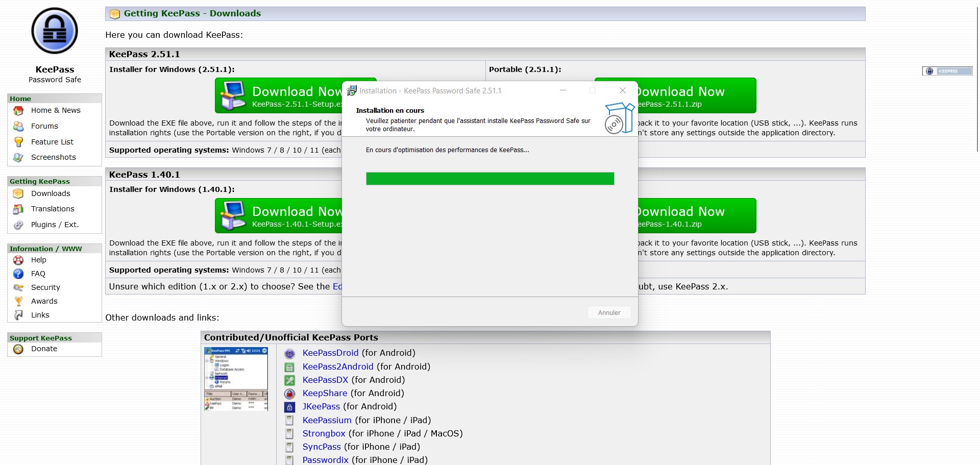The height and width of the screenshot is (465, 980).
Task: Click the Home & News house icon
Action: pos(19,111)
